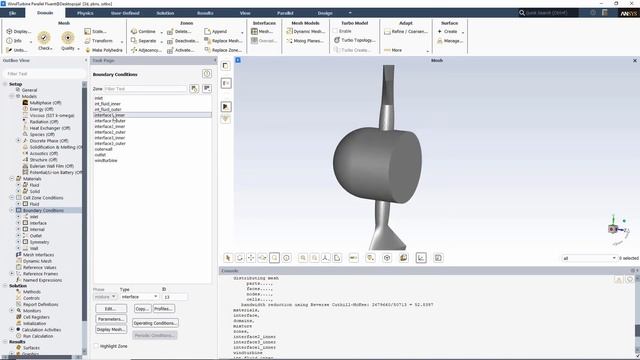Toggle the Turbo Model Enable checkbox
The image size is (640, 360).
click(x=336, y=31)
